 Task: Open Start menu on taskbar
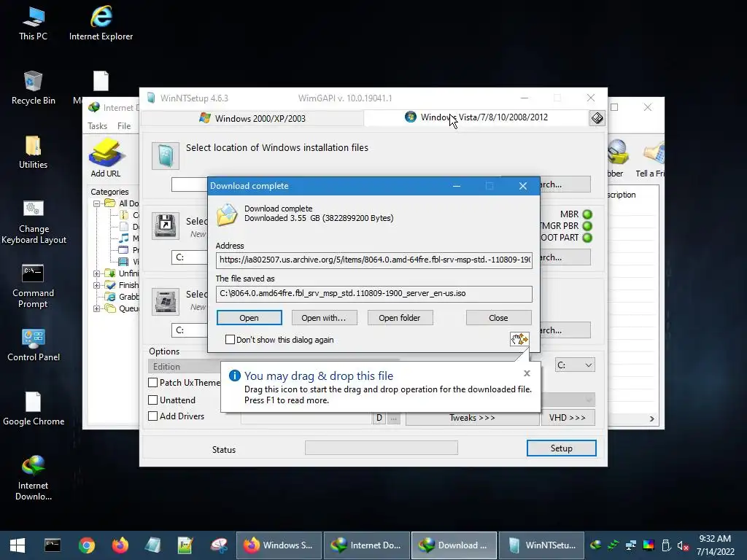[x=18, y=545]
